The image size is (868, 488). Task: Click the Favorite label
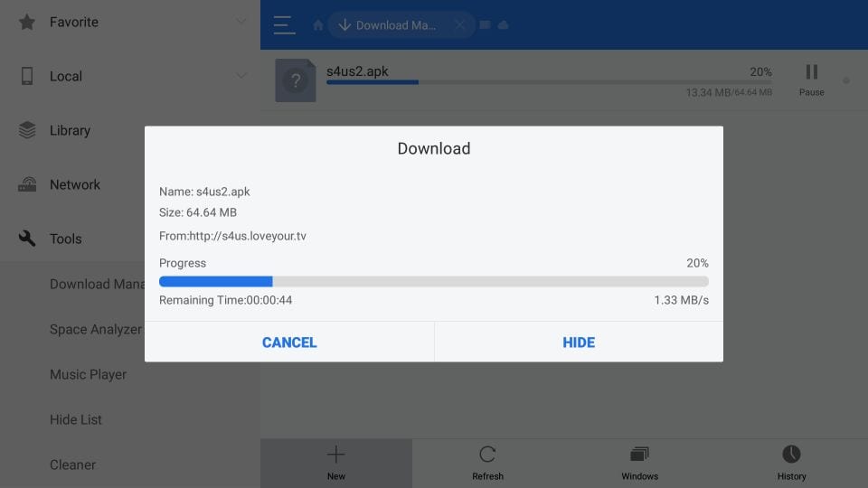point(74,22)
